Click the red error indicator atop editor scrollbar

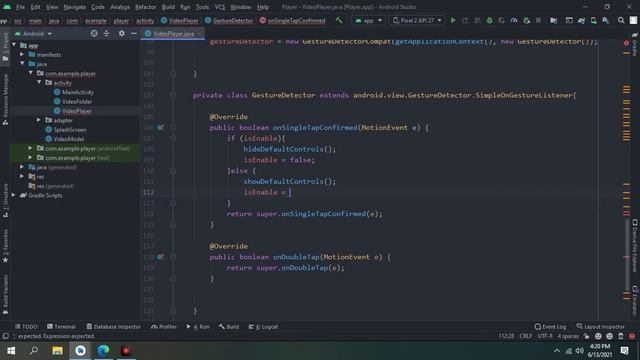coord(626,42)
